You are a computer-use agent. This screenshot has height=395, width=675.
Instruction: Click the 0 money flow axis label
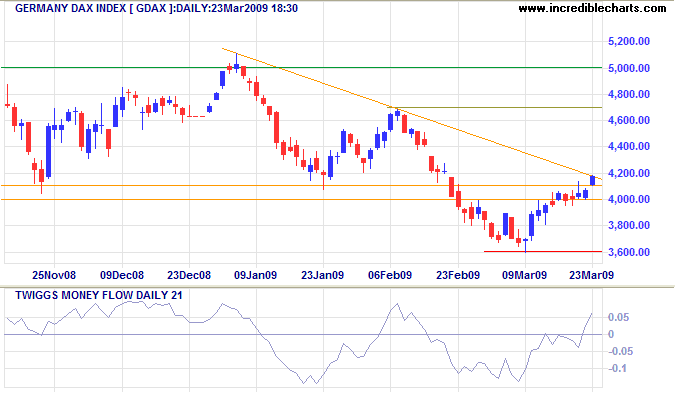point(611,334)
